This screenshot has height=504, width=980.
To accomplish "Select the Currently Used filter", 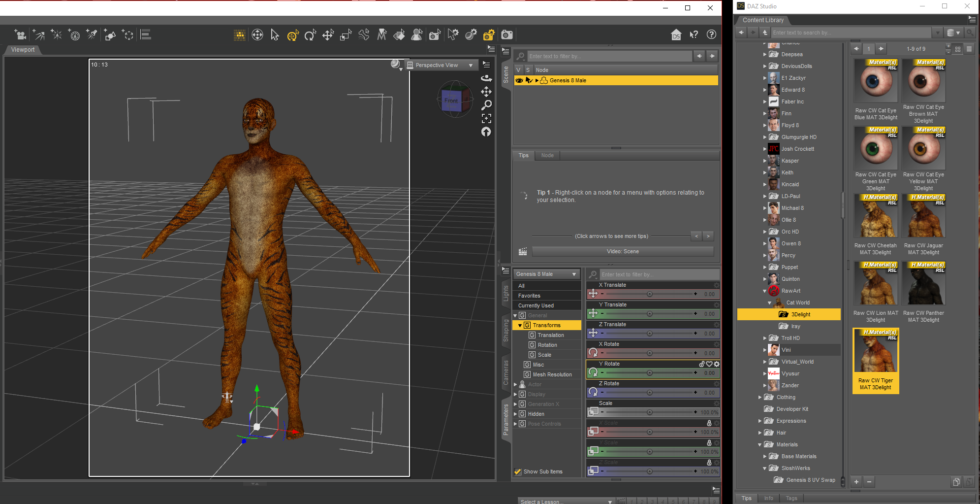I will tap(536, 305).
